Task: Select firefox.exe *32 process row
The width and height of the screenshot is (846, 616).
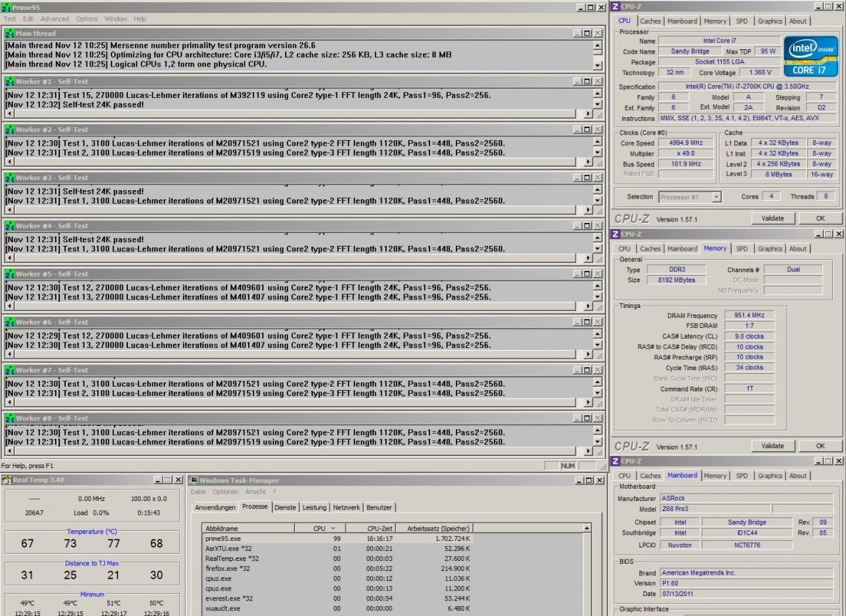Action: point(338,569)
